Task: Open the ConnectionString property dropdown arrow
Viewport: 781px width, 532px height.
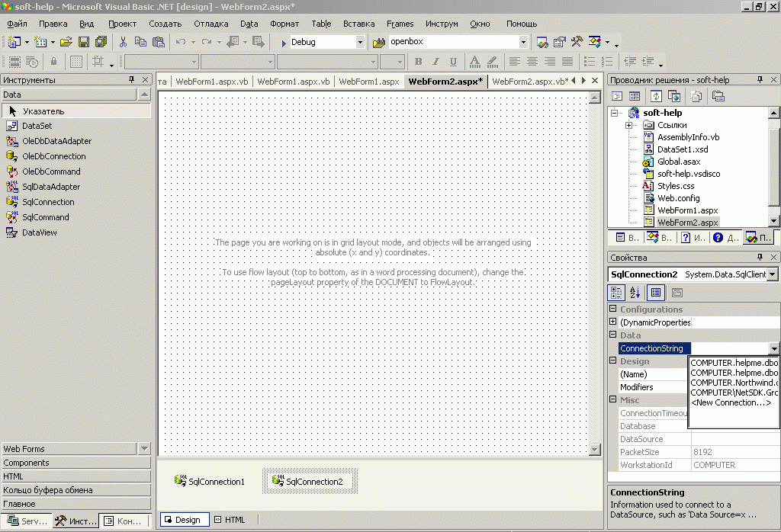Action: pyautogui.click(x=773, y=348)
